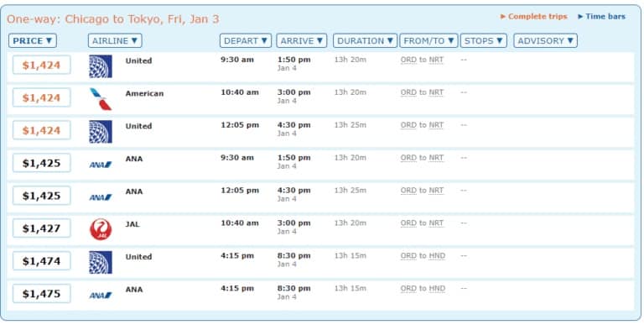Click the ANA logo on the $1,475 flight

pos(101,295)
